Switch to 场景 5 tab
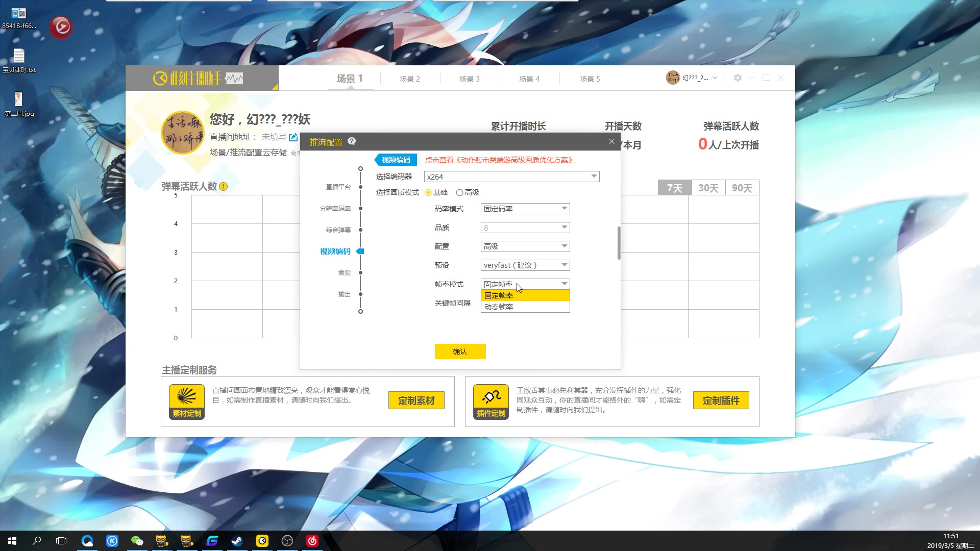Viewport: 980px width, 551px height. (x=590, y=79)
